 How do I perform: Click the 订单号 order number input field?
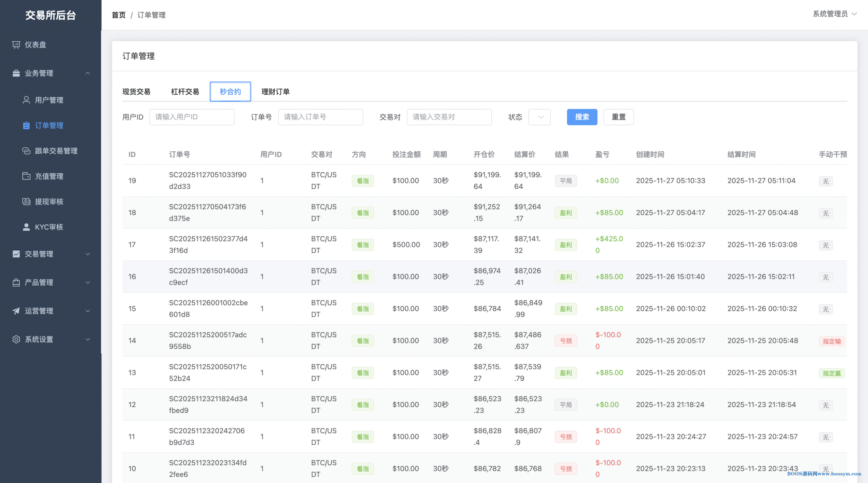(320, 117)
